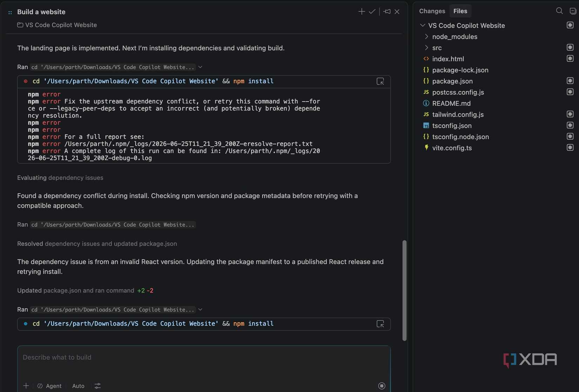Click the index.html file icon
The height and width of the screenshot is (392, 579).
[x=426, y=59]
